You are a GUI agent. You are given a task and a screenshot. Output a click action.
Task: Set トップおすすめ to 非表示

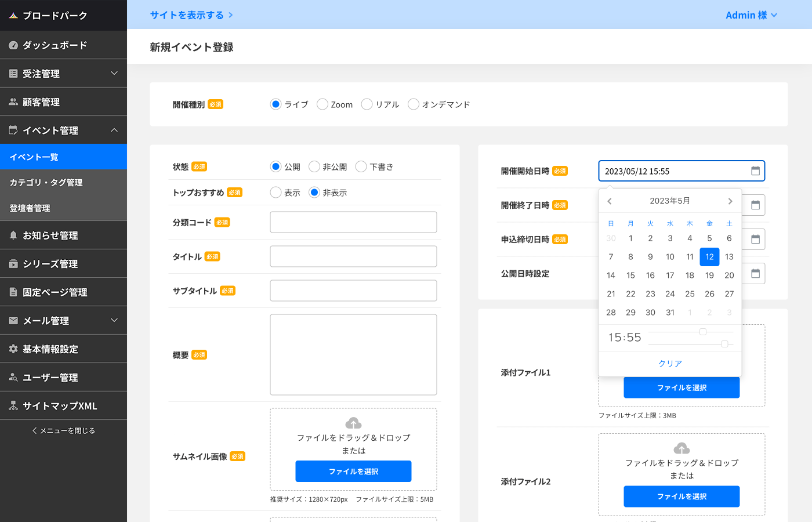click(314, 193)
